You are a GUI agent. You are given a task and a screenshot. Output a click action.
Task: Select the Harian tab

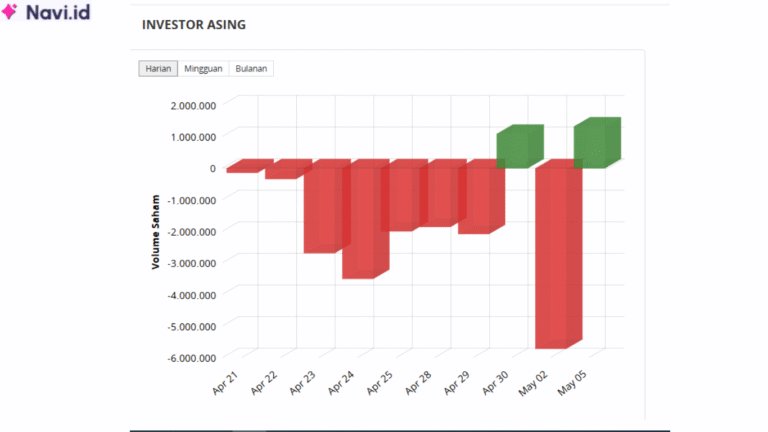(x=158, y=69)
